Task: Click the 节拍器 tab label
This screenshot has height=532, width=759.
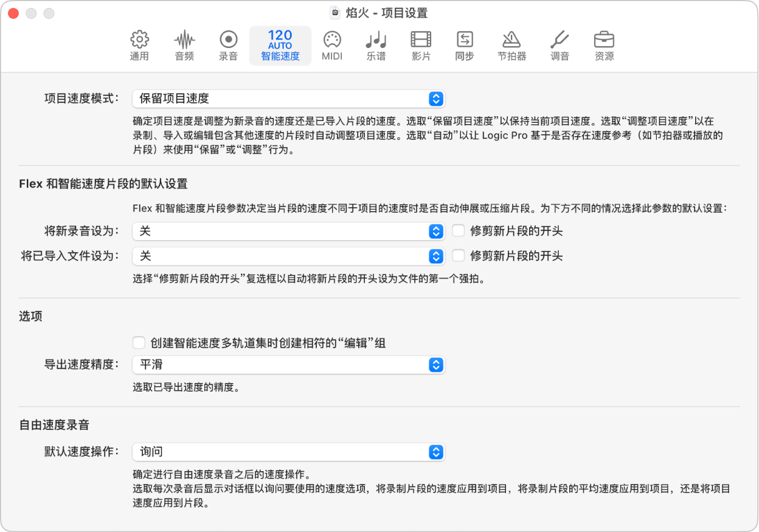Action: click(511, 57)
